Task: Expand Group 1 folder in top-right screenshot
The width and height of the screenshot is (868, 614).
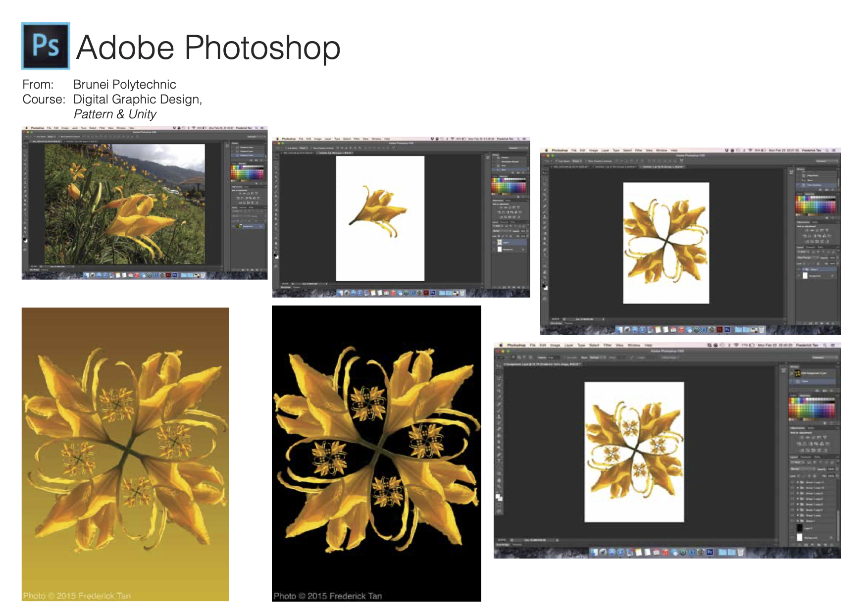Action: pyautogui.click(x=803, y=269)
